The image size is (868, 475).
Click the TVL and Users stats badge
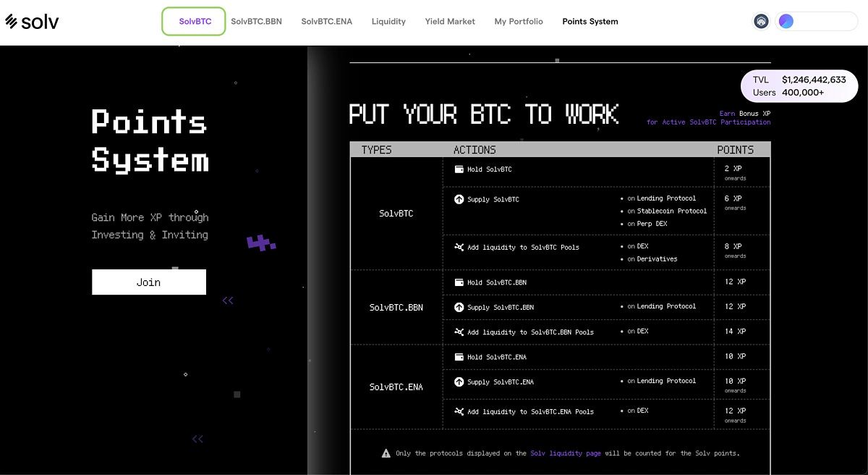pos(799,86)
